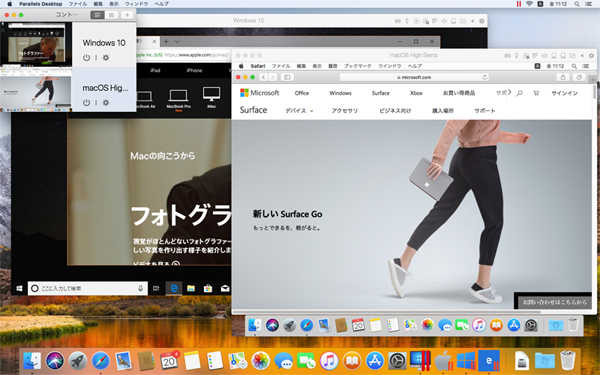The height and width of the screenshot is (375, 600).
Task: Open settings gear for macOS High Sierra VM
Action: (x=106, y=103)
